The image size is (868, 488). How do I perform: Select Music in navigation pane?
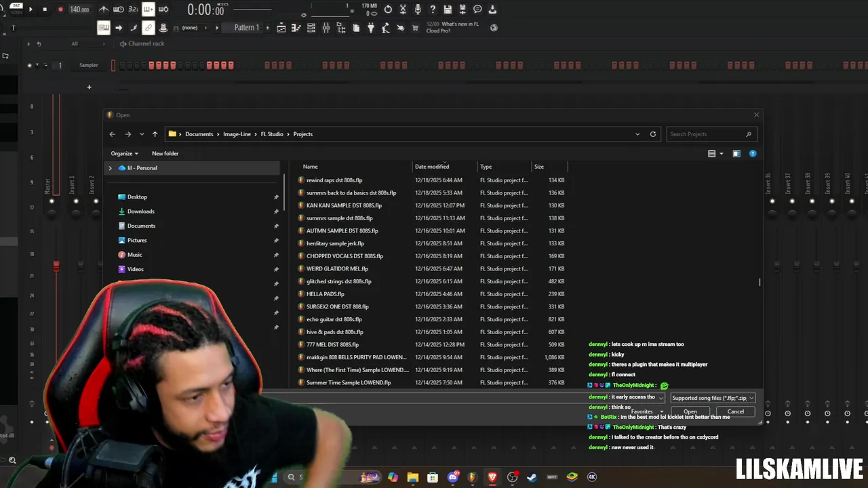click(x=134, y=255)
